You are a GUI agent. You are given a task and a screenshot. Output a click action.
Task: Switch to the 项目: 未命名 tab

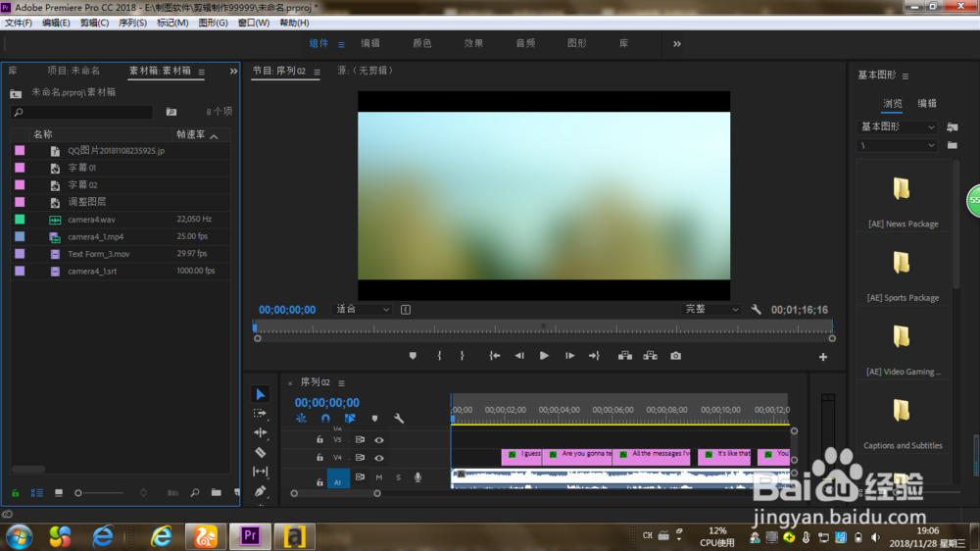pos(73,71)
